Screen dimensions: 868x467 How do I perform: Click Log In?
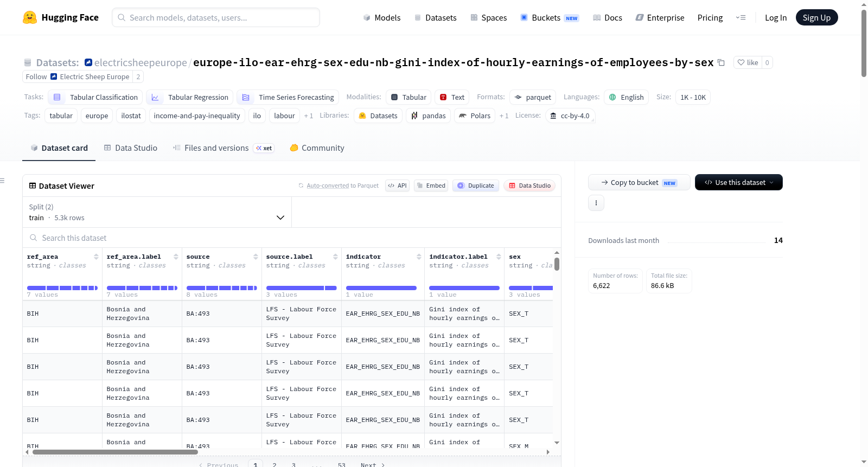click(776, 18)
